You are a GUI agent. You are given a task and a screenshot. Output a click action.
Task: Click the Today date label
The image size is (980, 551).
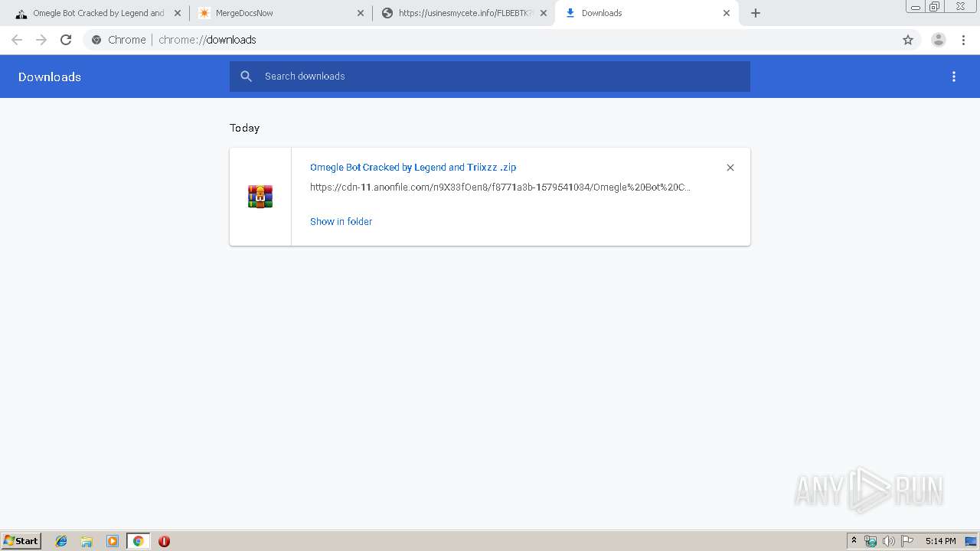tap(245, 128)
